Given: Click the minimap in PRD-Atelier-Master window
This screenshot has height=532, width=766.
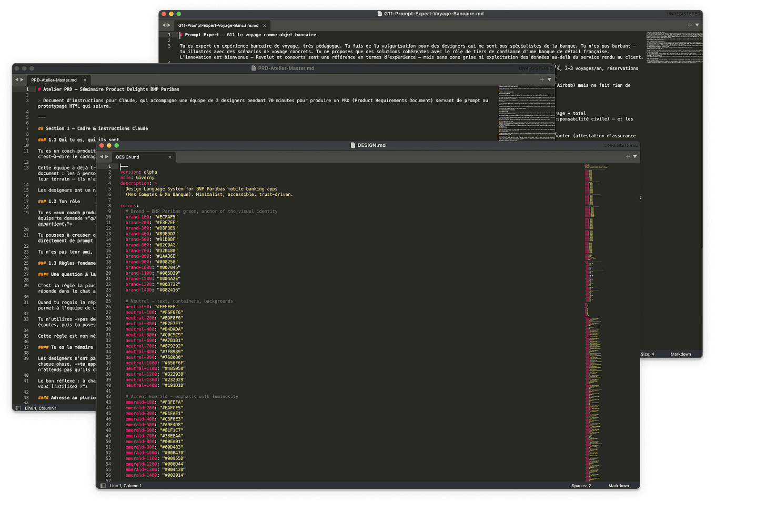Looking at the screenshot, I should (x=526, y=113).
